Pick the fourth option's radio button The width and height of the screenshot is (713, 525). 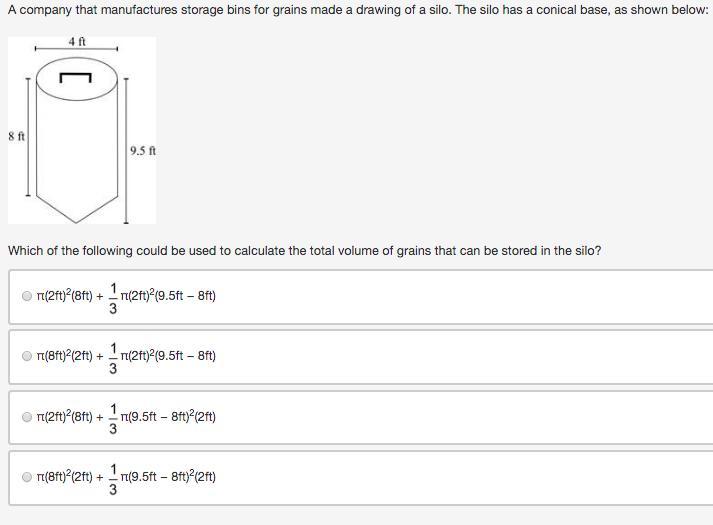tap(27, 477)
